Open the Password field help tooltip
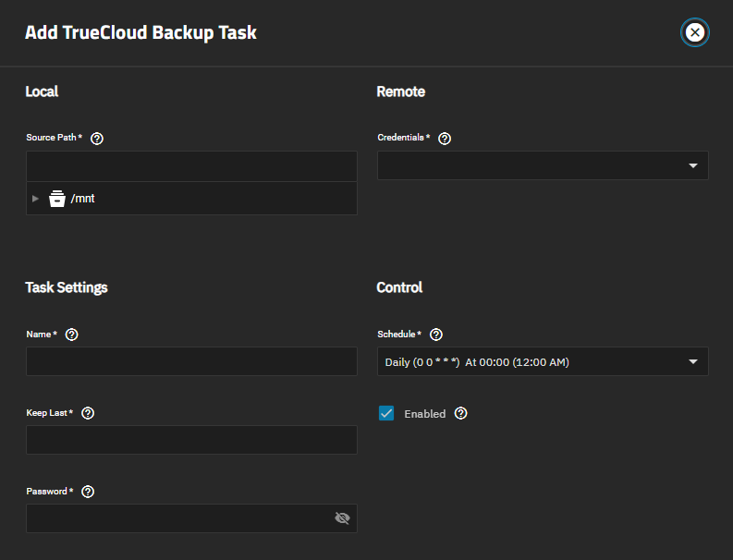733x560 pixels. (x=88, y=492)
